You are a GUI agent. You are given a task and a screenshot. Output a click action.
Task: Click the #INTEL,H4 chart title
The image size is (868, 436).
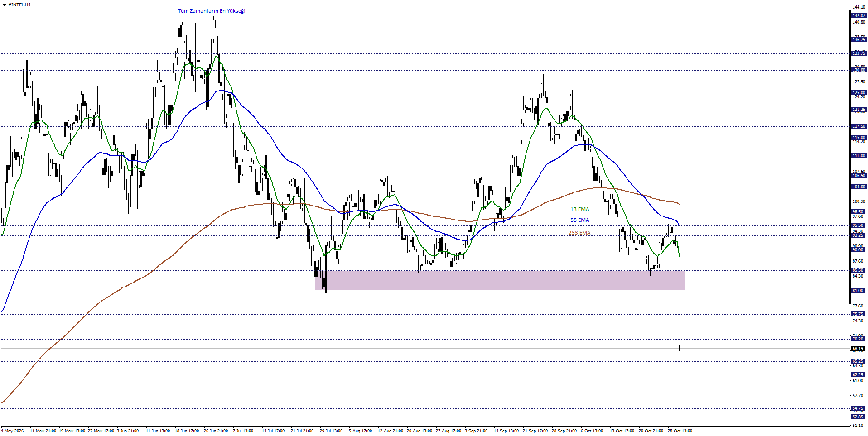pos(19,5)
